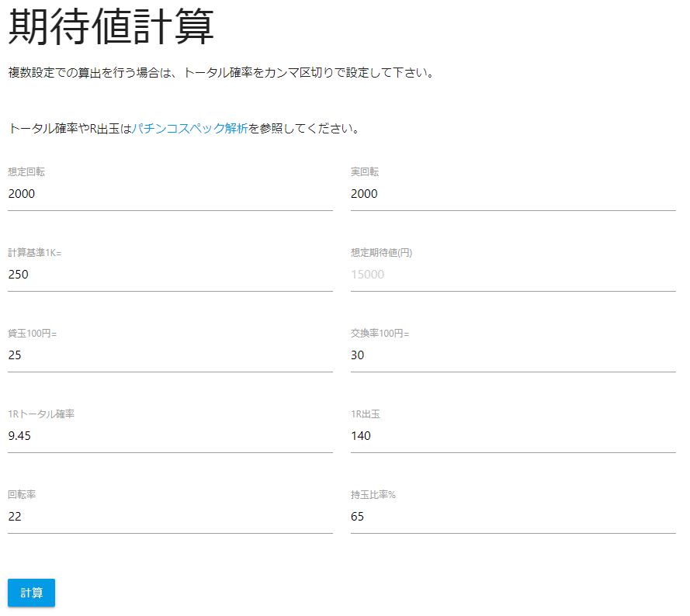Click the 交換率100円= label text
690x616 pixels.
point(380,334)
